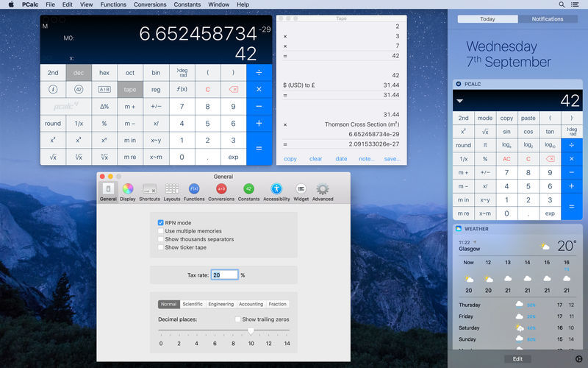Click the A>B conversions key on main calculator
588x368 pixels.
click(x=104, y=89)
